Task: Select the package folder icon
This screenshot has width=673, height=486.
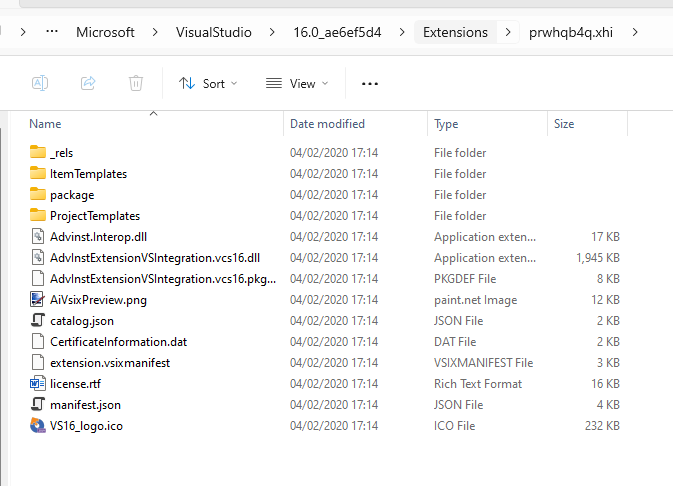Action: point(38,194)
